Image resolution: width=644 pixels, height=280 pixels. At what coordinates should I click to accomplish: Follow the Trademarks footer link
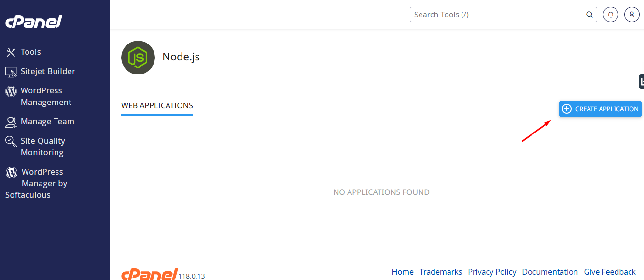[441, 272]
